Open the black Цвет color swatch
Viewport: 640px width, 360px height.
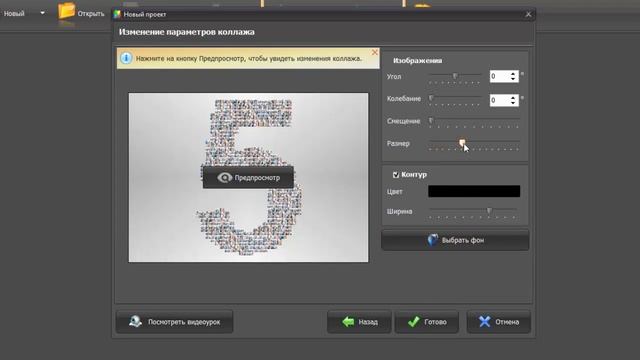point(474,191)
